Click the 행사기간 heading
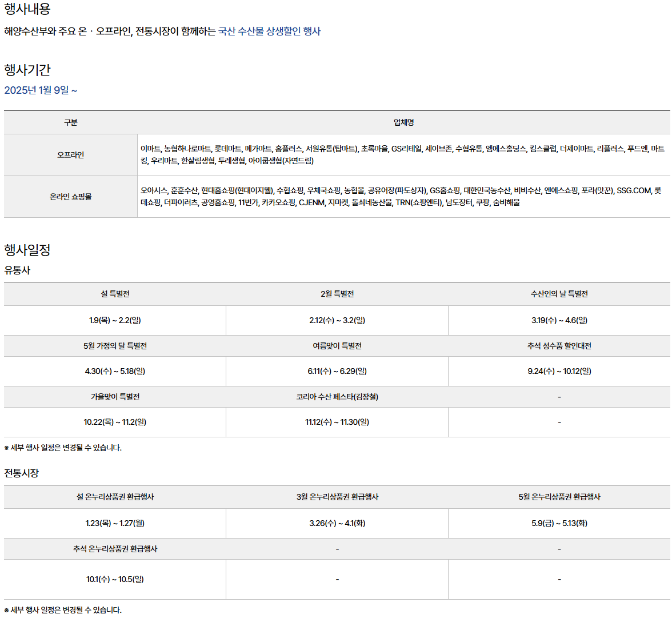The width and height of the screenshot is (672, 618). 27,70
